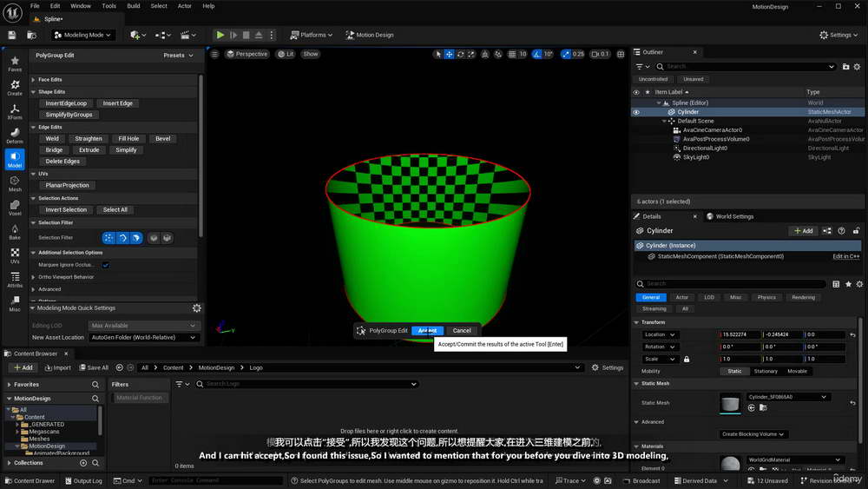Set Mobility to Movable
Image resolution: width=868 pixels, height=489 pixels.
pos(797,371)
